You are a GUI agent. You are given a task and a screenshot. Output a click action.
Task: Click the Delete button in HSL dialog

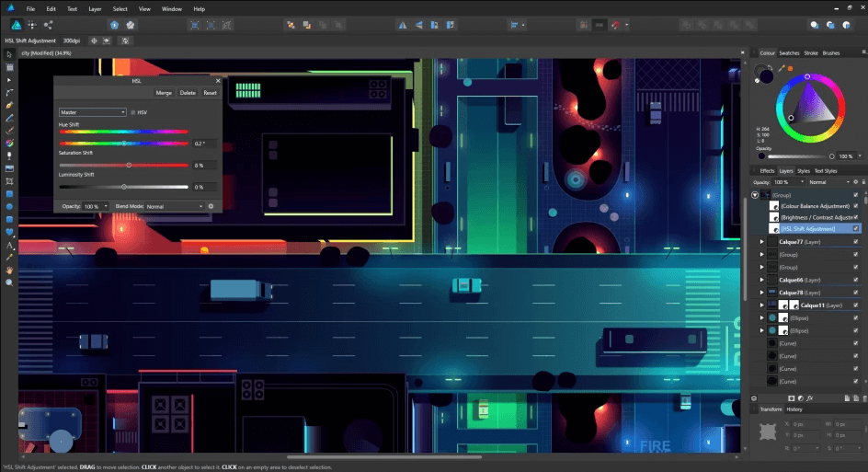(x=188, y=93)
